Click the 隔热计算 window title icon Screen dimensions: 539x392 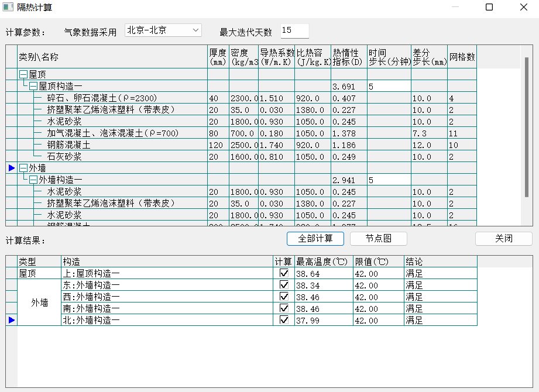(x=8, y=8)
